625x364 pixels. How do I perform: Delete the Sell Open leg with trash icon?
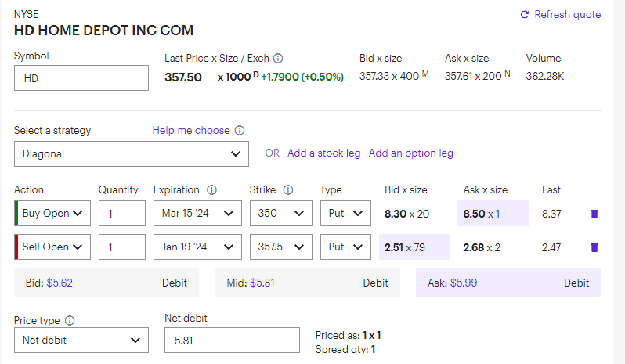coord(594,247)
